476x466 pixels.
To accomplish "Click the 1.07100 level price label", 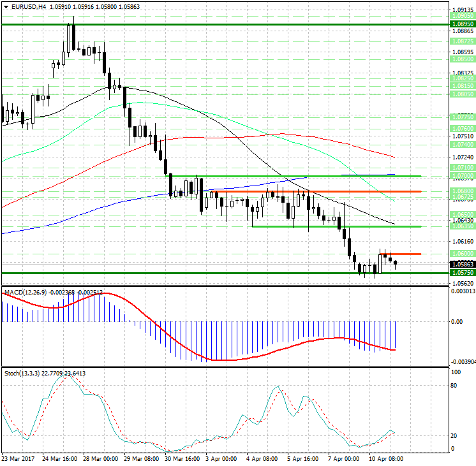I will (463, 168).
